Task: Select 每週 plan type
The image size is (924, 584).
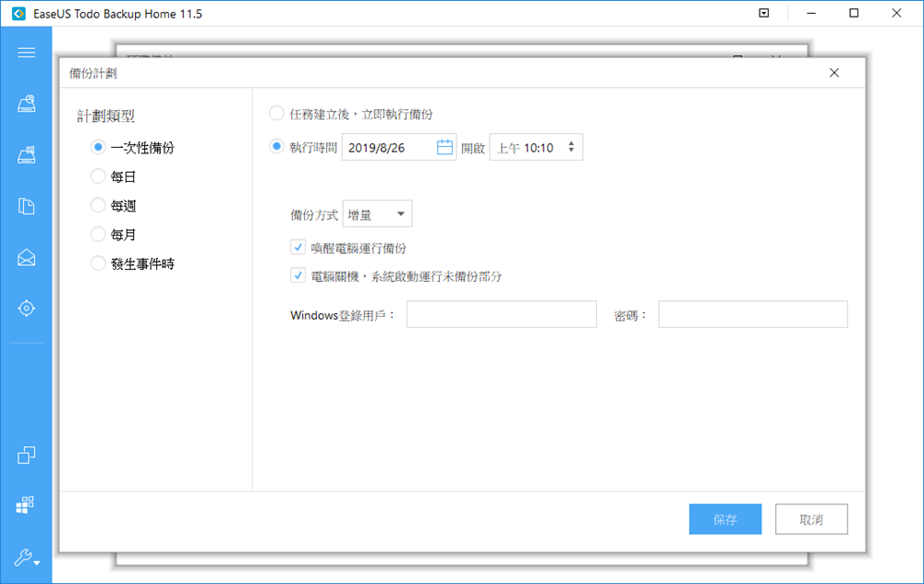Action: click(x=98, y=205)
